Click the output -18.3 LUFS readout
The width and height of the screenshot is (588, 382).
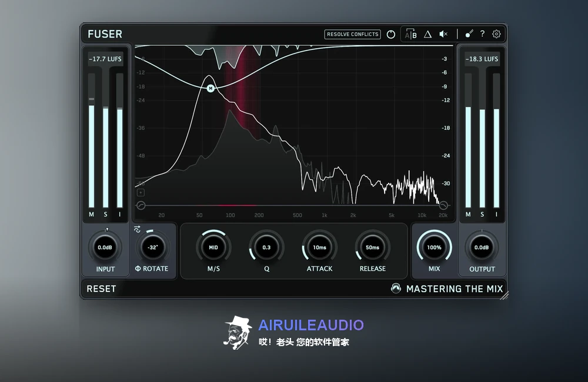click(482, 59)
